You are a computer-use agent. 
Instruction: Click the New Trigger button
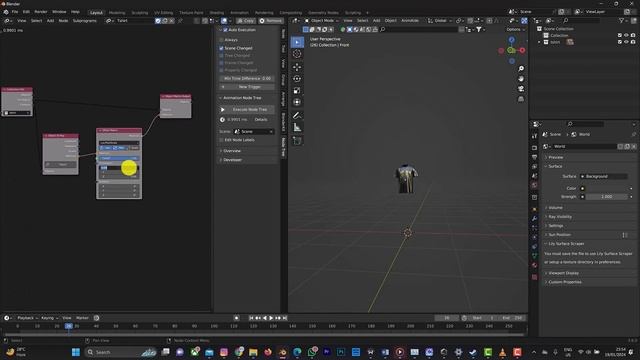pos(247,87)
